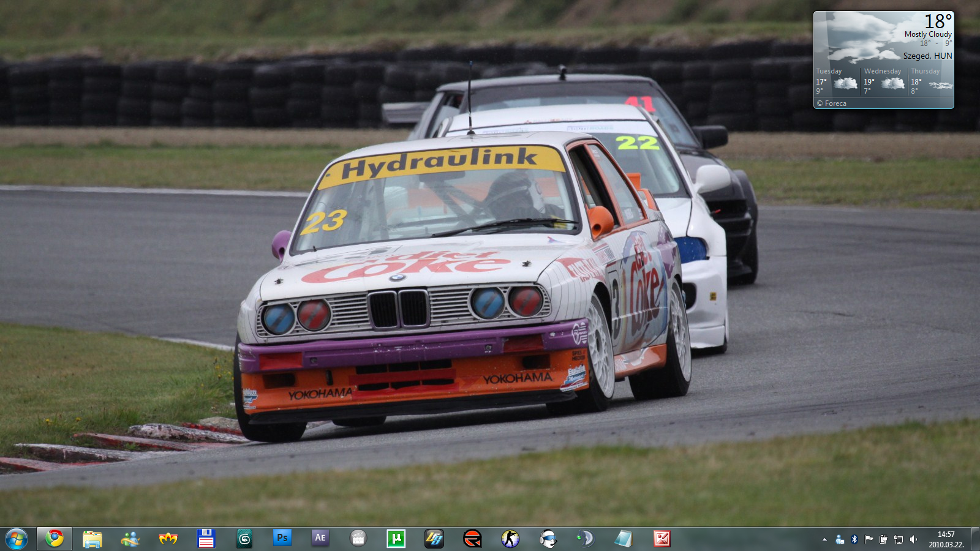Image resolution: width=980 pixels, height=551 pixels.
Task: Open the Notepad icon in the taskbar
Action: tap(624, 539)
